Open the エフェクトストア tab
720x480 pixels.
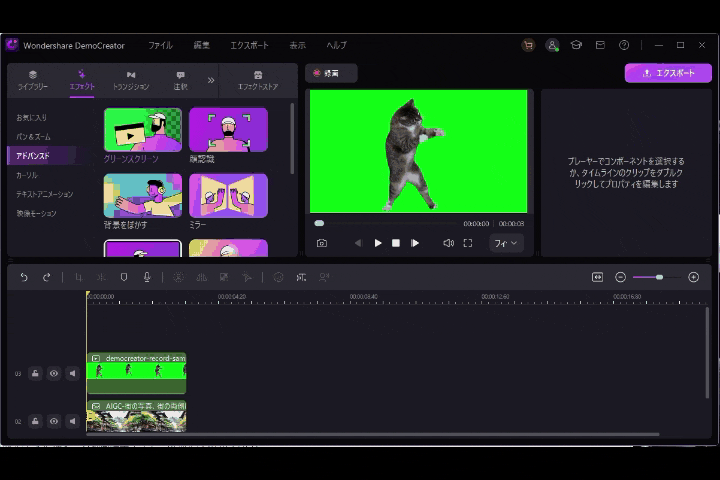[x=258, y=80]
